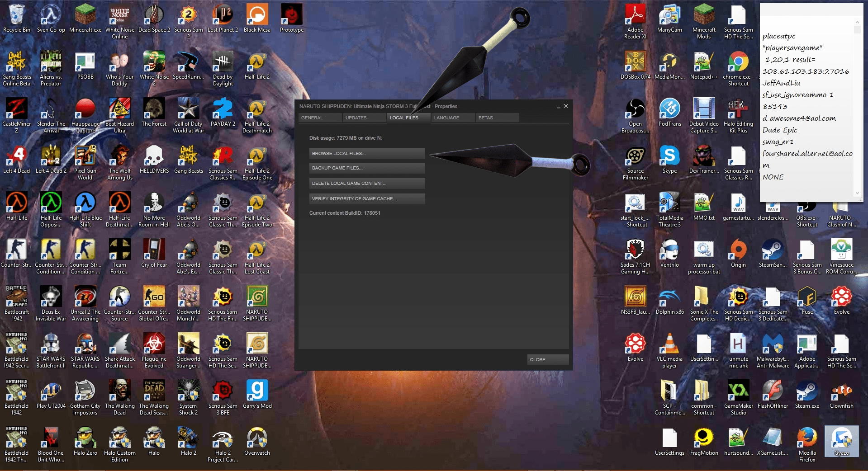The height and width of the screenshot is (471, 868).
Task: Click the "108.61.103.183:27016" note text
Action: coord(806,71)
